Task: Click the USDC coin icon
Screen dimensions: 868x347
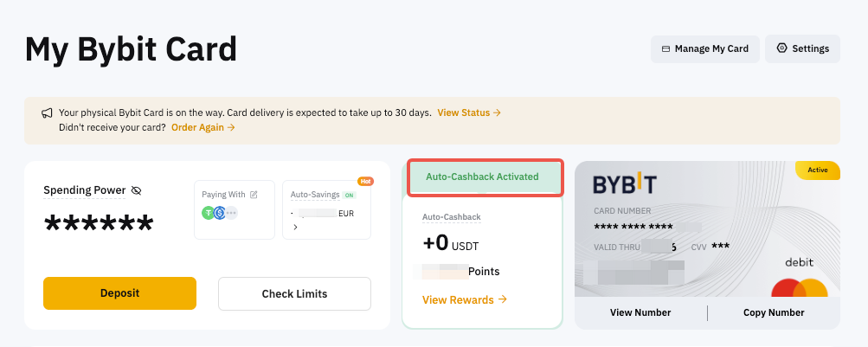Action: pyautogui.click(x=220, y=213)
